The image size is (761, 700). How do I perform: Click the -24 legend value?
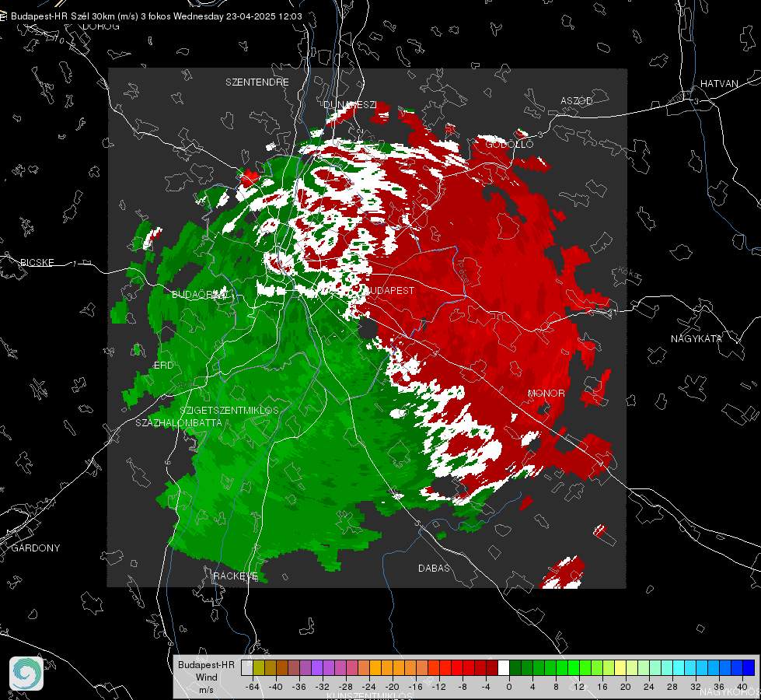tap(369, 687)
